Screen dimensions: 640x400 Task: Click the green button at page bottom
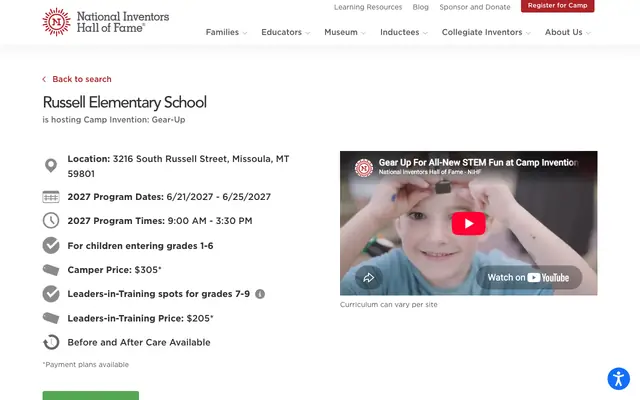(91, 396)
